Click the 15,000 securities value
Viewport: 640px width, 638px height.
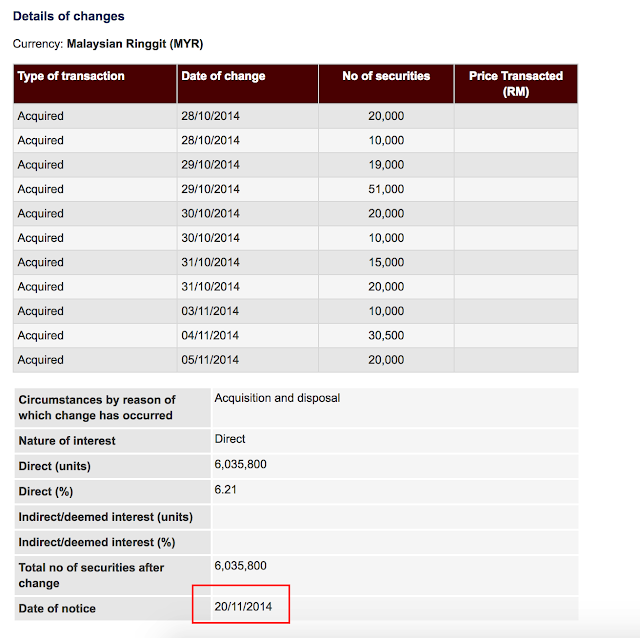pyautogui.click(x=386, y=262)
